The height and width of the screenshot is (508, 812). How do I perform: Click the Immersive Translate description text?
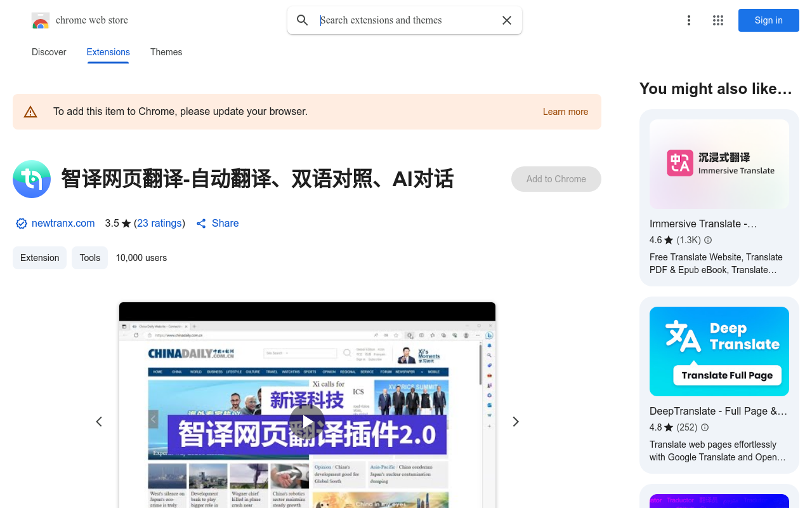716,264
